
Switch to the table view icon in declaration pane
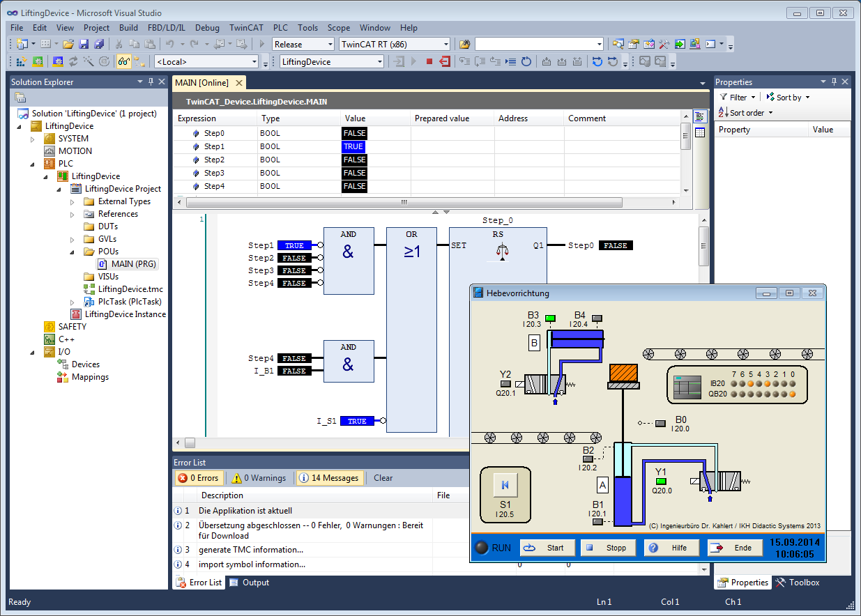pos(701,132)
